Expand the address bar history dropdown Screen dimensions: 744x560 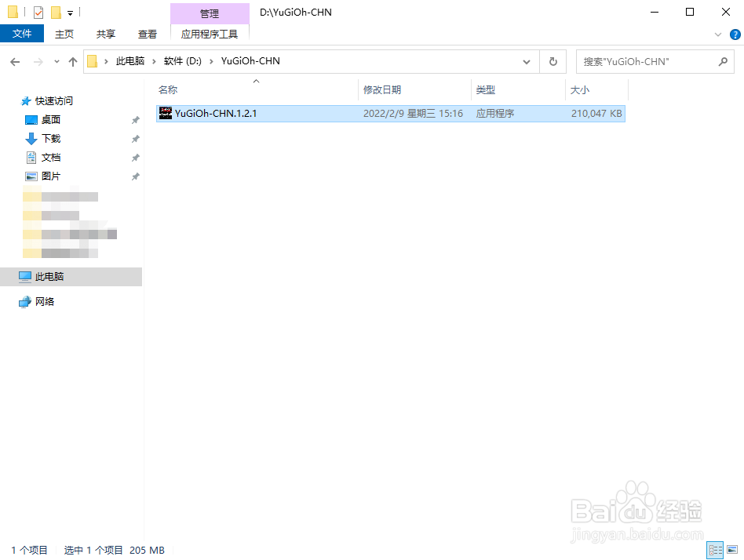pos(527,61)
